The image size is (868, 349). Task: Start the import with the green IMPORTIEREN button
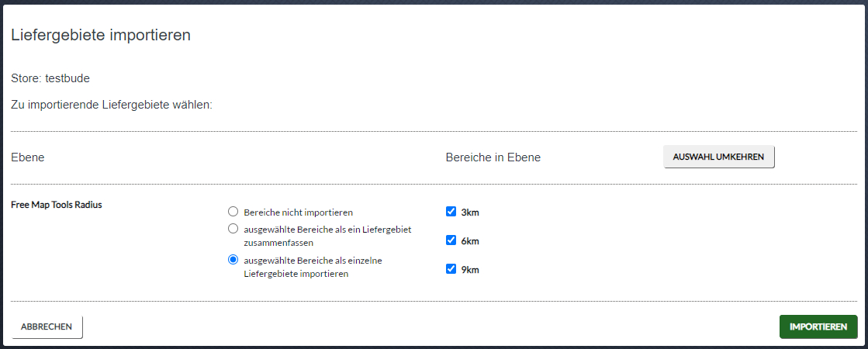[818, 327]
